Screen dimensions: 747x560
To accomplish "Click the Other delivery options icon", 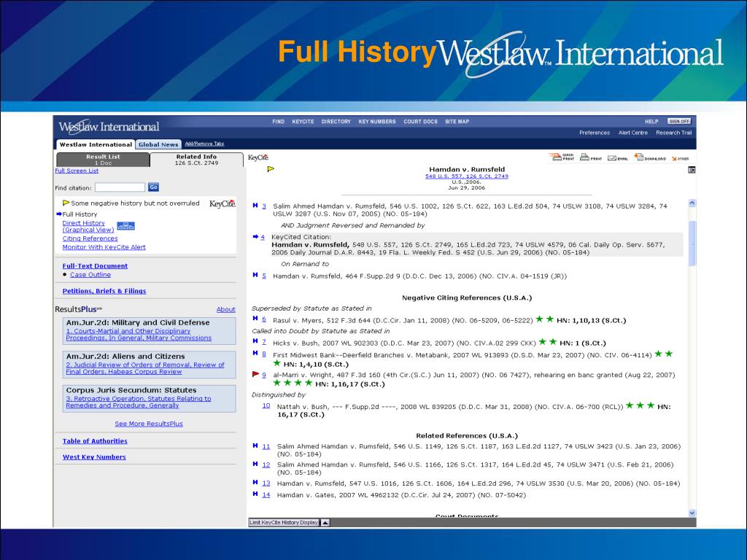I will [x=681, y=158].
